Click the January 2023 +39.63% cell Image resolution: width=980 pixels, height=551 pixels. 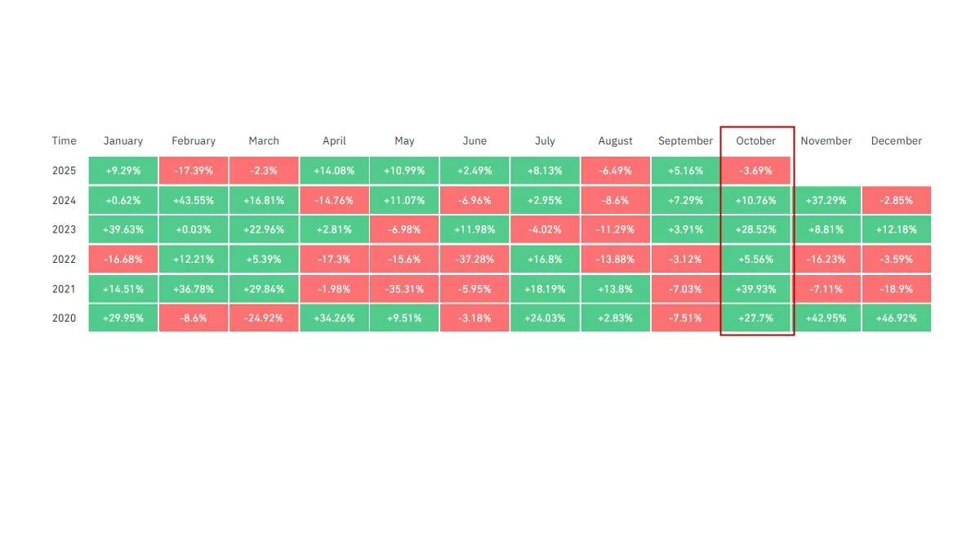[x=123, y=229]
